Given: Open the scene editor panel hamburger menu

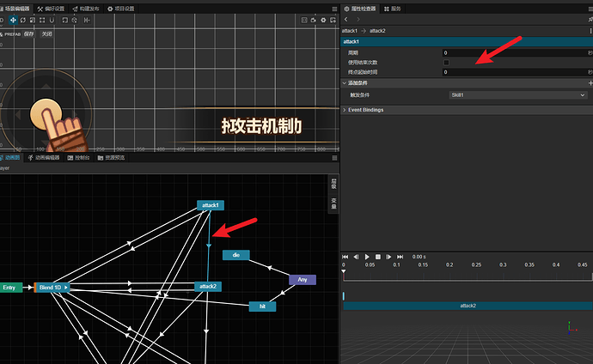Looking at the screenshot, I should tap(334, 9).
